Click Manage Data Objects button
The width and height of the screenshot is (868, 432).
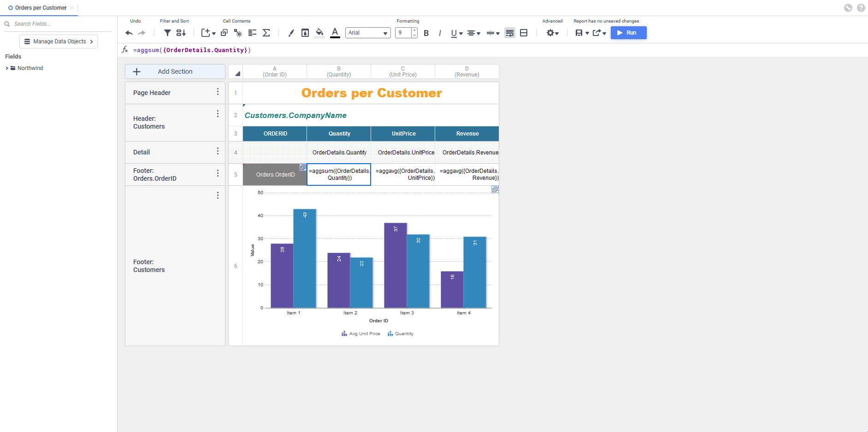(x=59, y=41)
